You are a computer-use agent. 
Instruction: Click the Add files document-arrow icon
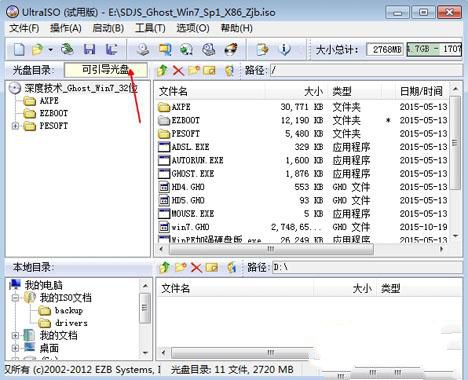click(263, 50)
